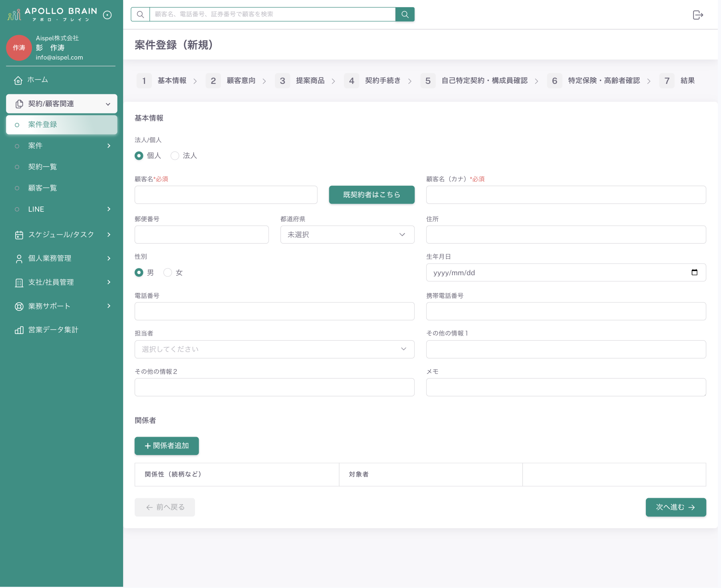721x588 pixels.
Task: Click the その他の情報１ input field
Action: click(x=566, y=349)
